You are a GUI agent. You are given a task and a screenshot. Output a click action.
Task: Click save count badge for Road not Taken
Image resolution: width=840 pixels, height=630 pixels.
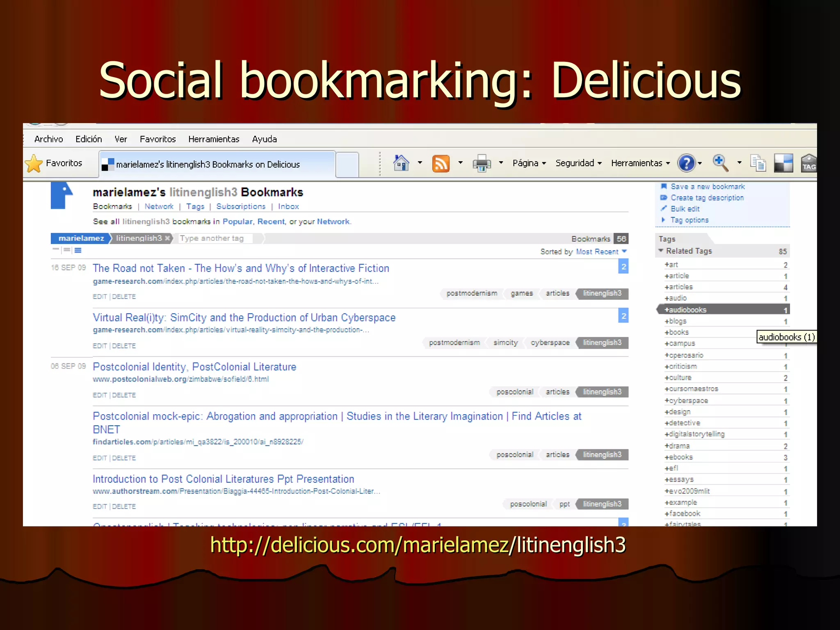pyautogui.click(x=623, y=267)
